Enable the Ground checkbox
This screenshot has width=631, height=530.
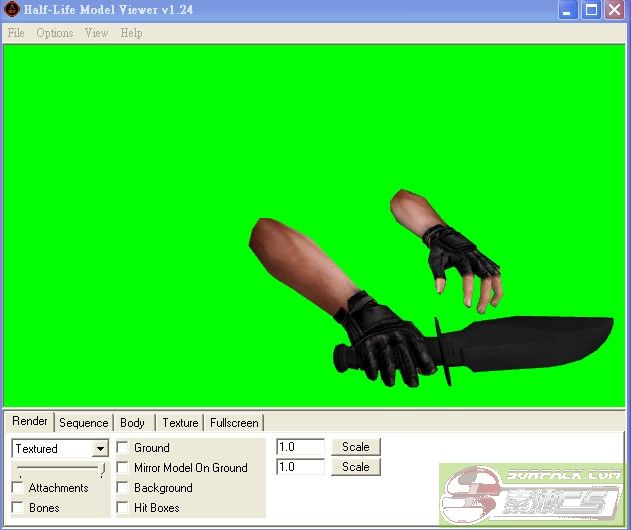tap(123, 448)
